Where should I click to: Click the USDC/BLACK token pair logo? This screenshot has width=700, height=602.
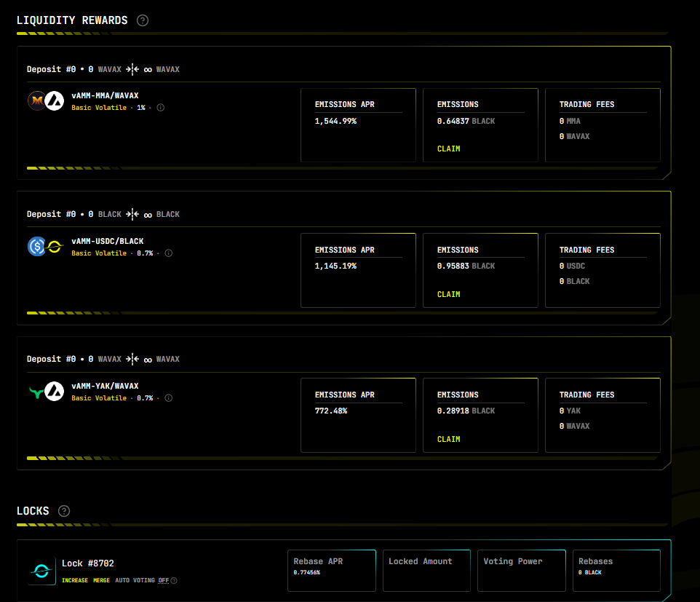tap(46, 247)
